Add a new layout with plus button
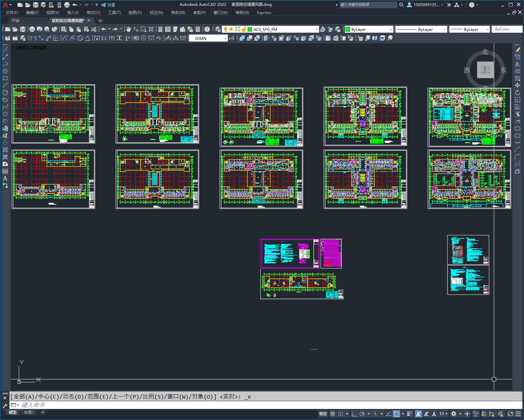Viewport: 524px width, 420px height. click(x=43, y=412)
